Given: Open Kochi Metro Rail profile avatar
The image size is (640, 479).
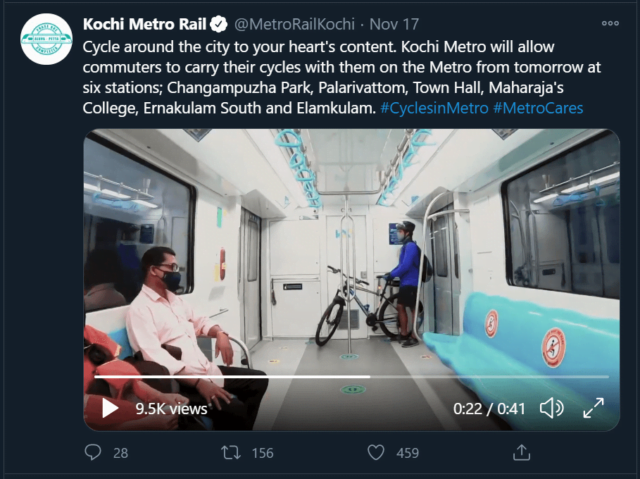Looking at the screenshot, I should [47, 39].
